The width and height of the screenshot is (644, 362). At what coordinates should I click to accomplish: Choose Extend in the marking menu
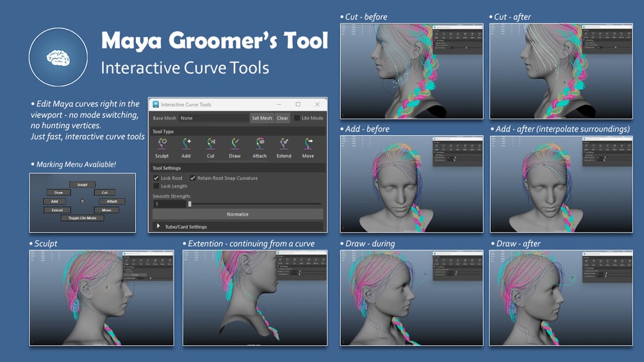point(57,210)
